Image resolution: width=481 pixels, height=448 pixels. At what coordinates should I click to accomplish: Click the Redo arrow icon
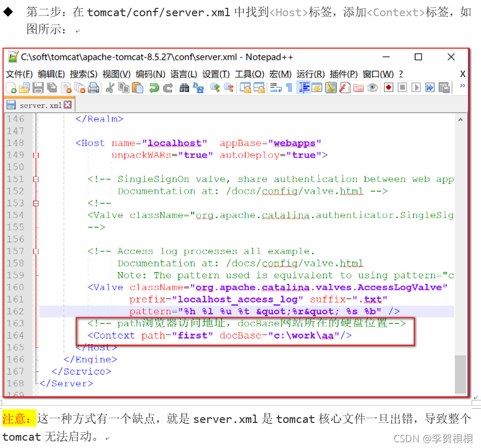(x=167, y=88)
